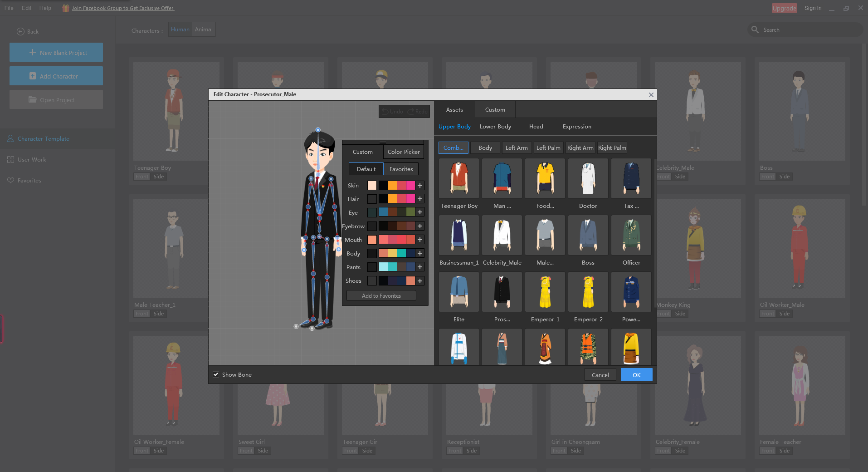
Task: Switch the color list to Favorites
Action: (x=401, y=169)
